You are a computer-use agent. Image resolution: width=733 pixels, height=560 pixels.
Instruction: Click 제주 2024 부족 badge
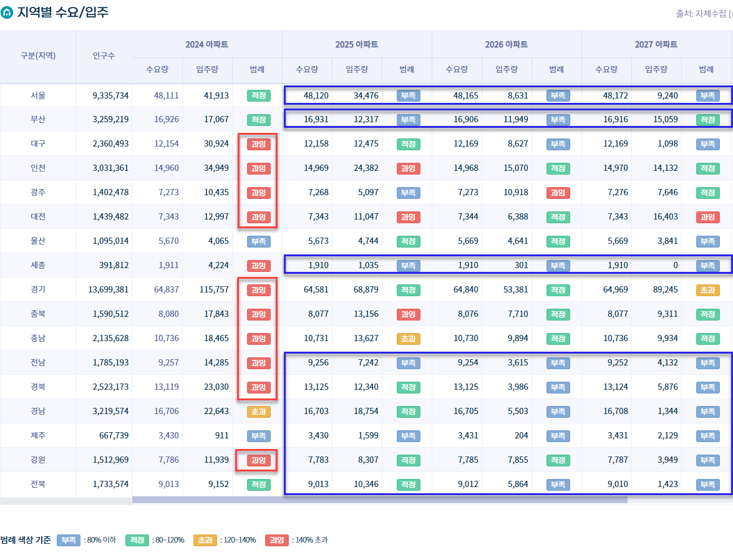point(258,436)
